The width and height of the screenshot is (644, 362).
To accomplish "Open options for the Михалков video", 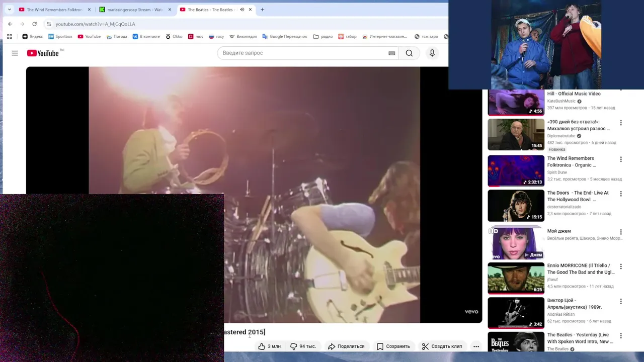I will pyautogui.click(x=621, y=123).
